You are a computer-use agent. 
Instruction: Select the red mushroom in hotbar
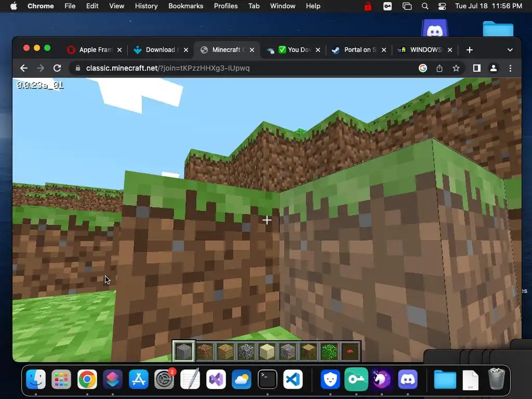click(350, 351)
